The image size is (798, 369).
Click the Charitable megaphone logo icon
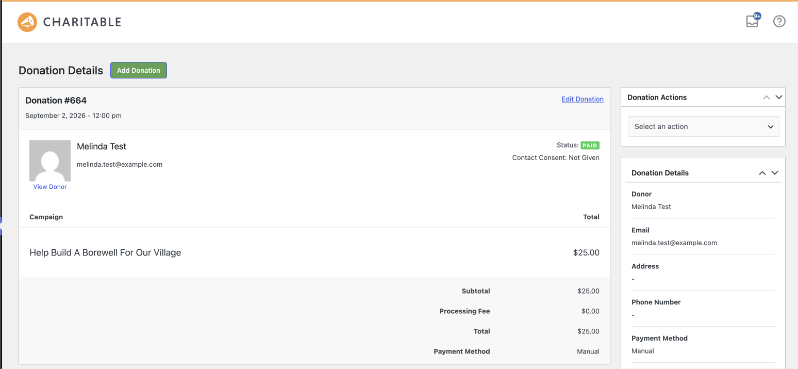(x=27, y=22)
